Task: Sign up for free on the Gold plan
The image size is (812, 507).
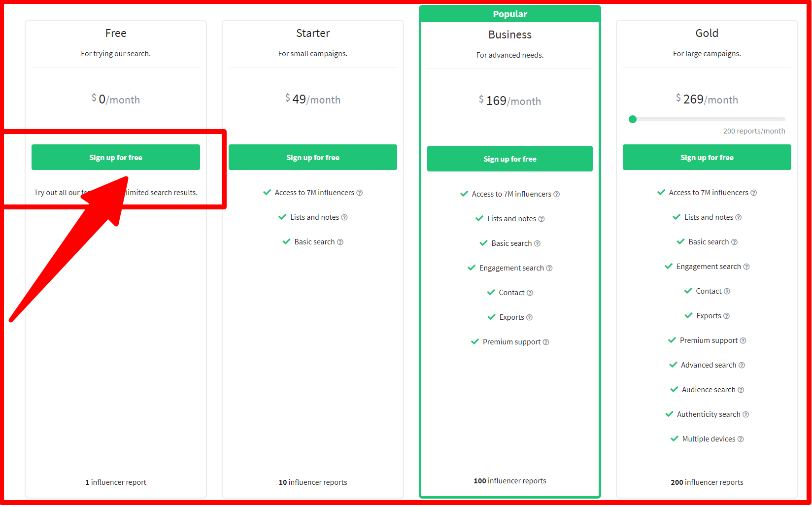Action: click(x=707, y=157)
